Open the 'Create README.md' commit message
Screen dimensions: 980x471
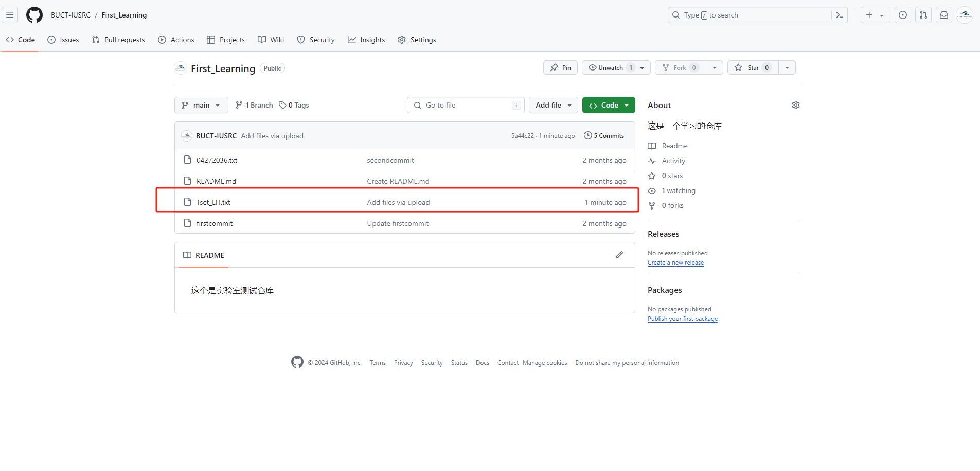tap(398, 181)
